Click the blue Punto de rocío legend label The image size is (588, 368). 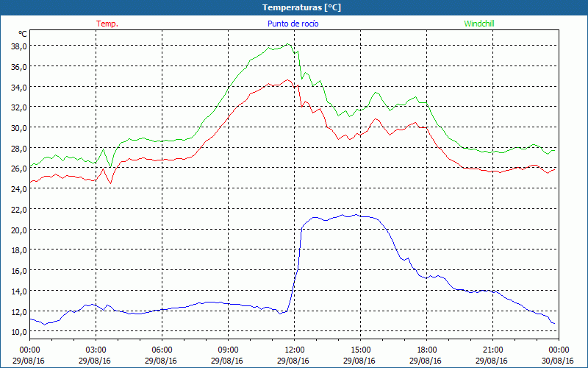coord(293,24)
